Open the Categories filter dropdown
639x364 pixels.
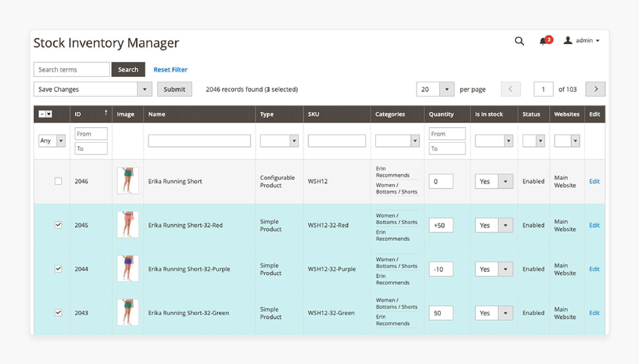click(397, 141)
